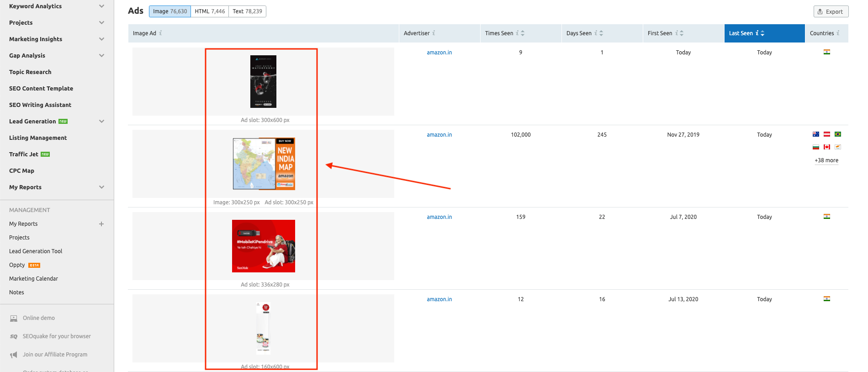Open Topic Research
The image size is (868, 372).
pyautogui.click(x=30, y=72)
